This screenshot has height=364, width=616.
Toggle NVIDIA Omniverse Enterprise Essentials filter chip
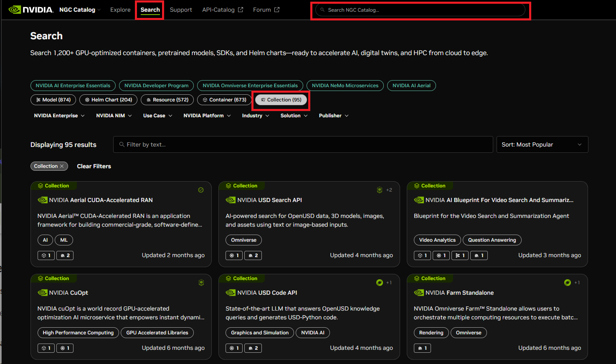(250, 86)
